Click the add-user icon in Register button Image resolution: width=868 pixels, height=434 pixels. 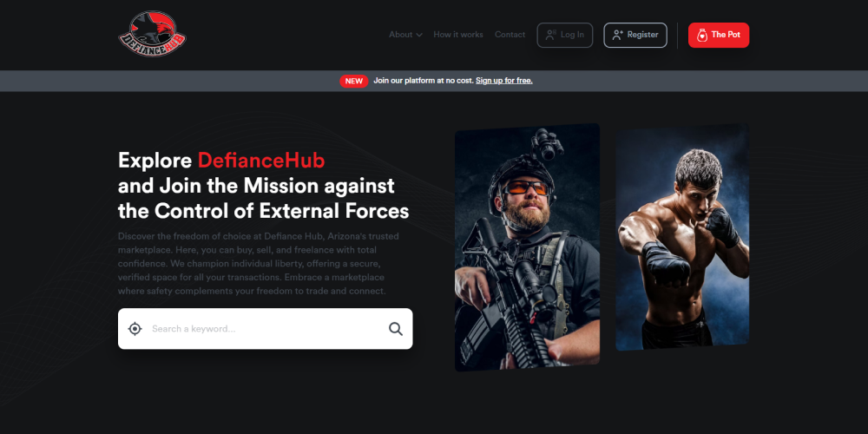(x=618, y=35)
